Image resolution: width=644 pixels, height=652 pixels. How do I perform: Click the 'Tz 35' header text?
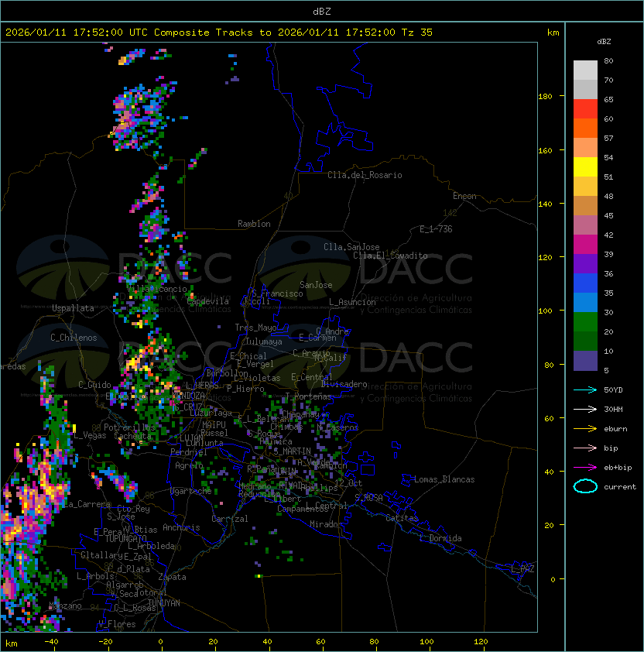coord(417,33)
